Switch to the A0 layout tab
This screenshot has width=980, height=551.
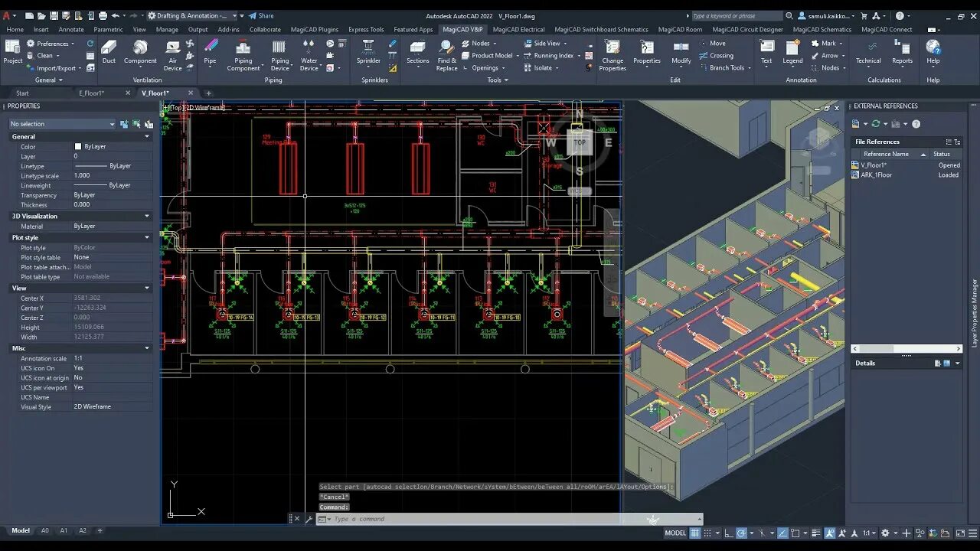[x=45, y=530]
